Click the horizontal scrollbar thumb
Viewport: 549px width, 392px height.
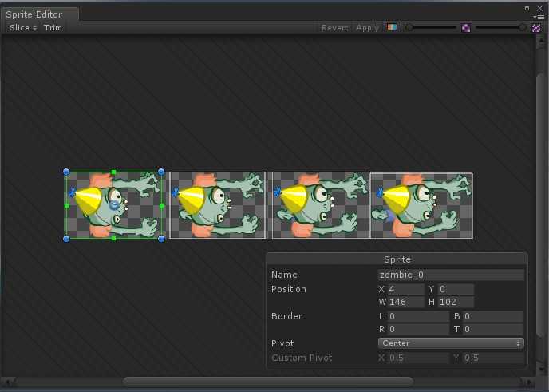[268, 382]
